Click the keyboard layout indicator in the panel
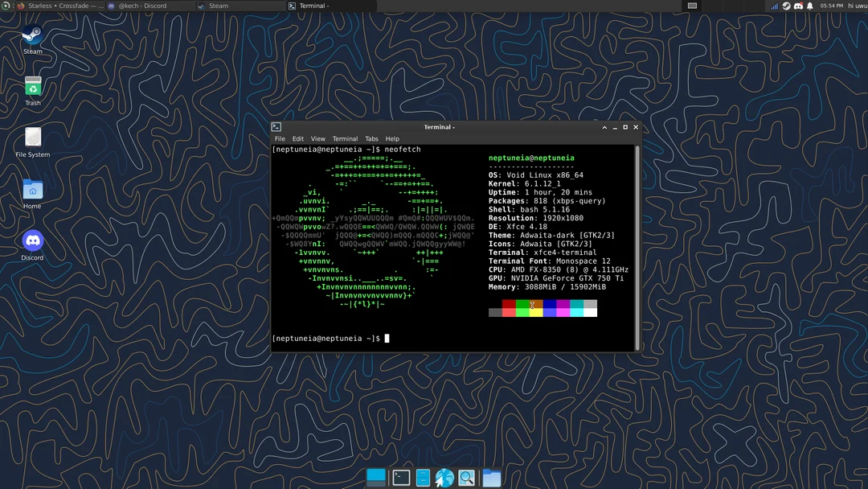This screenshot has height=489, width=868. (x=692, y=6)
